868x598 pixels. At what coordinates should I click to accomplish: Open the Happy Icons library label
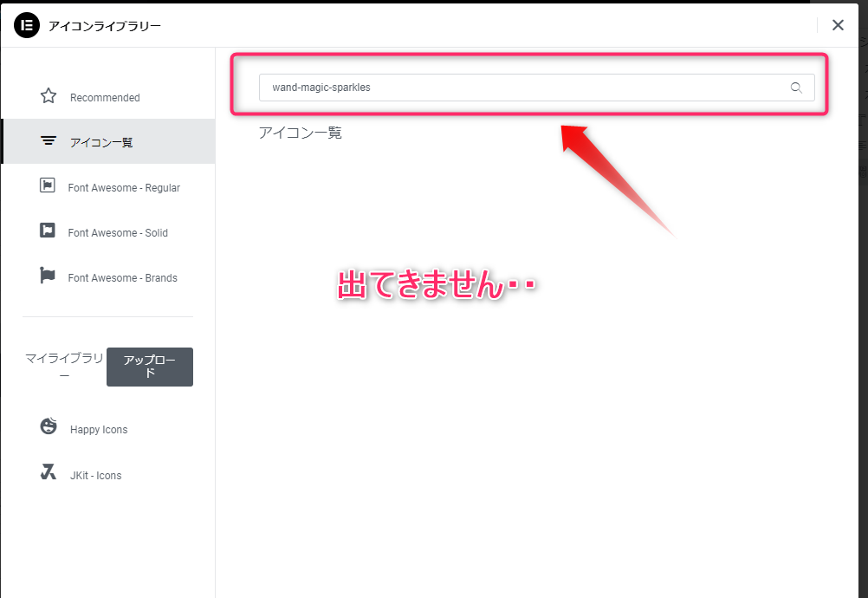[99, 430]
